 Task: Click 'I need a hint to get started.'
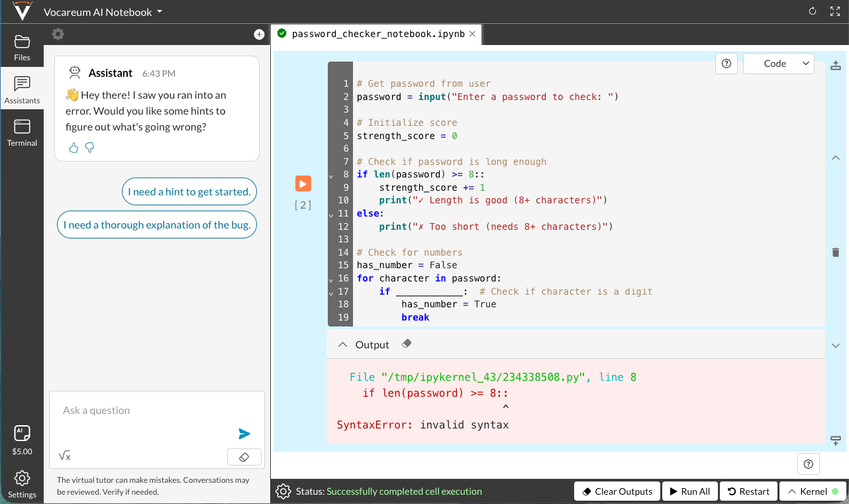pos(189,191)
